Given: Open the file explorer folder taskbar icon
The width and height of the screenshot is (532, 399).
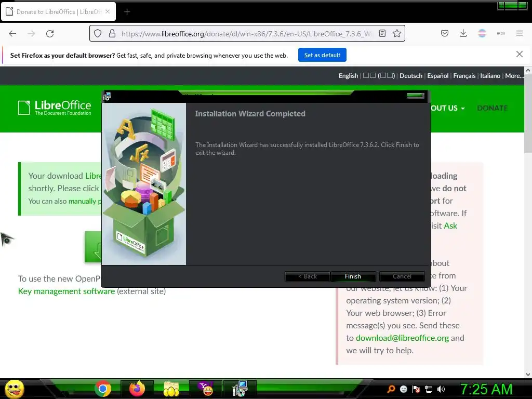Looking at the screenshot, I should (171, 389).
